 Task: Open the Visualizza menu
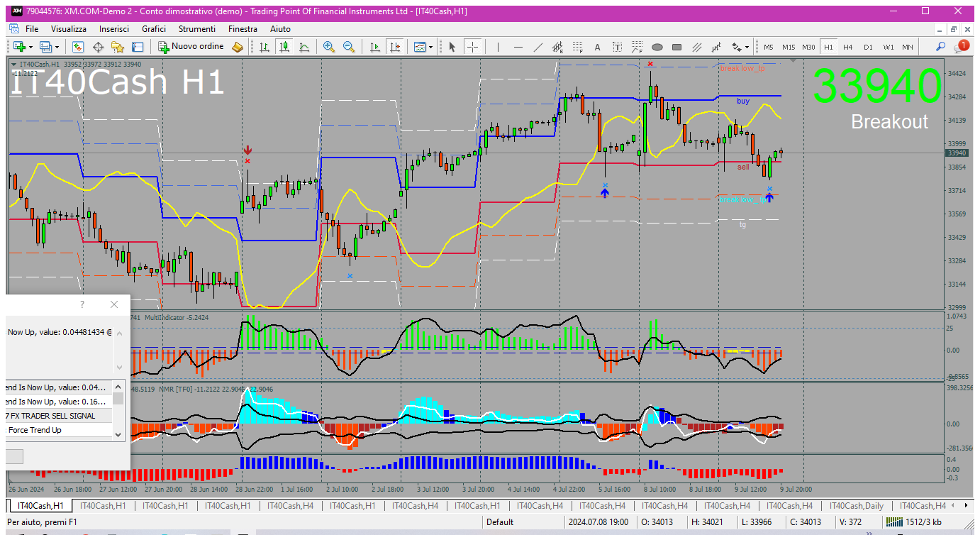[x=69, y=29]
